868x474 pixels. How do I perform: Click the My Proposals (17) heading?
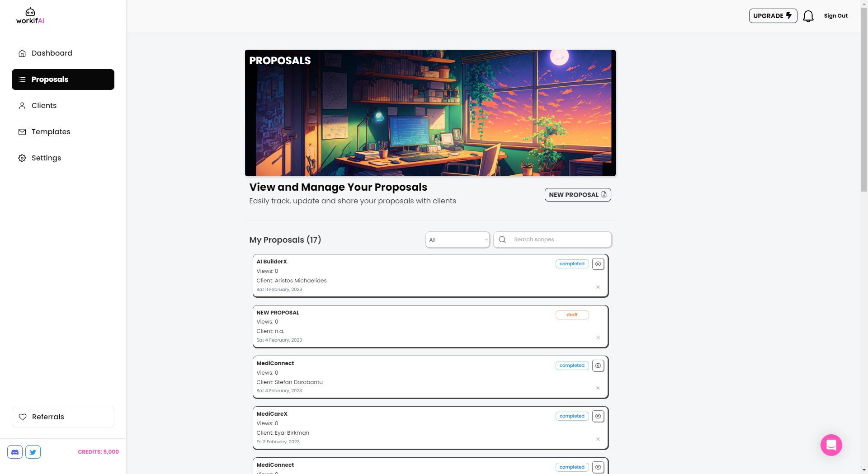coord(285,240)
